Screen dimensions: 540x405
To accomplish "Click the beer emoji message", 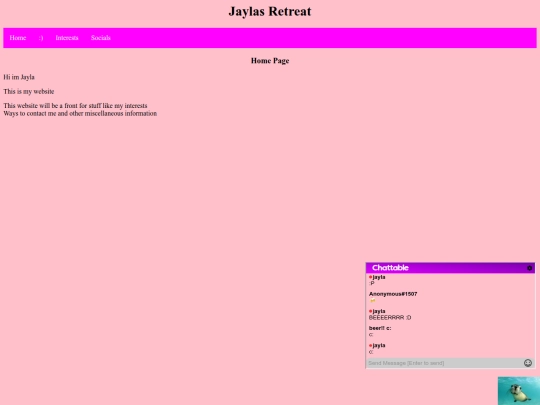I will click(x=372, y=301).
